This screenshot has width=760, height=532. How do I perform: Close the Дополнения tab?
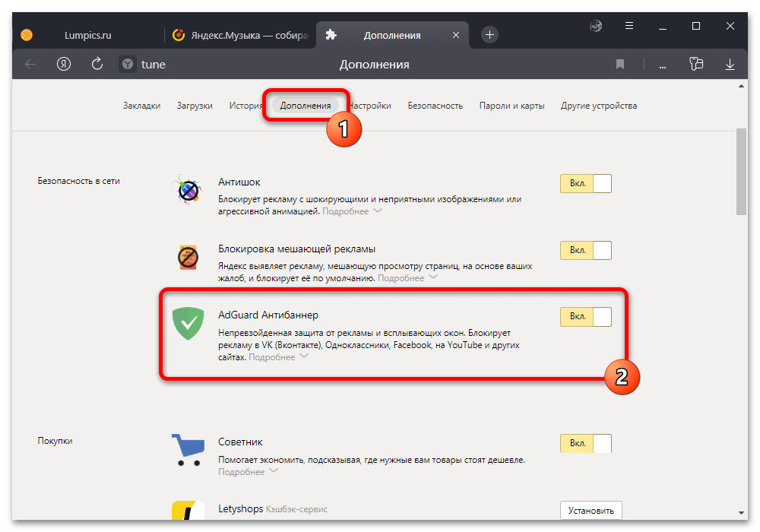point(456,35)
